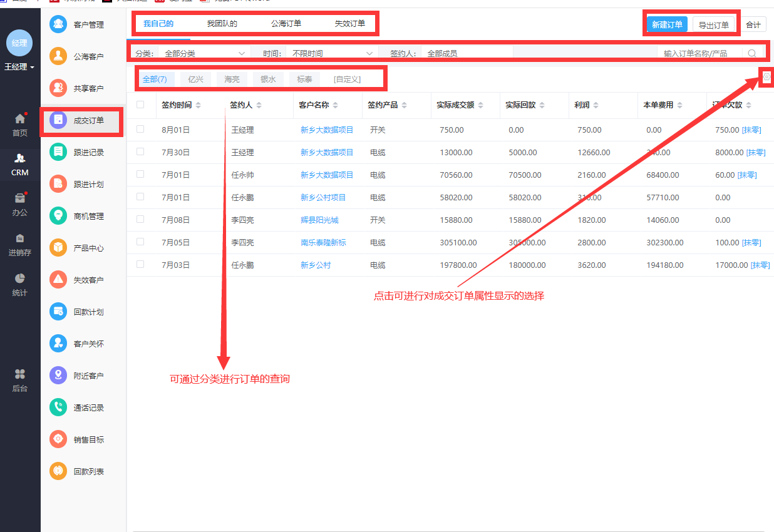Expand the 不限时间 time dropdown

[x=333, y=54]
